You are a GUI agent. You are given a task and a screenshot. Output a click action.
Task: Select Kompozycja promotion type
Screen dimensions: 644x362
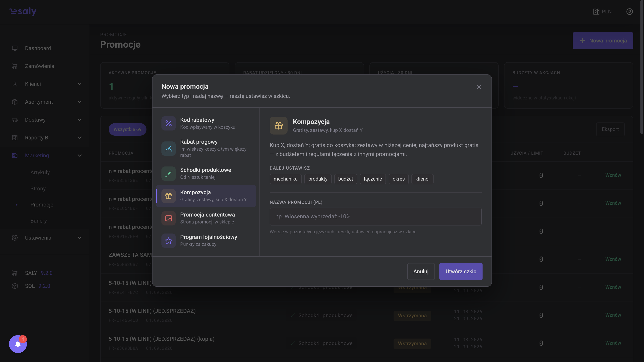206,196
